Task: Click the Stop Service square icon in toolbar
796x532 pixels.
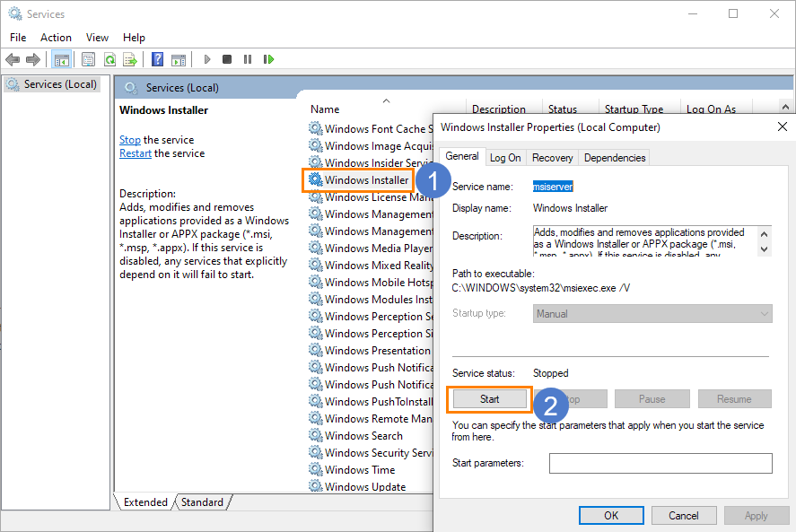Action: click(227, 59)
